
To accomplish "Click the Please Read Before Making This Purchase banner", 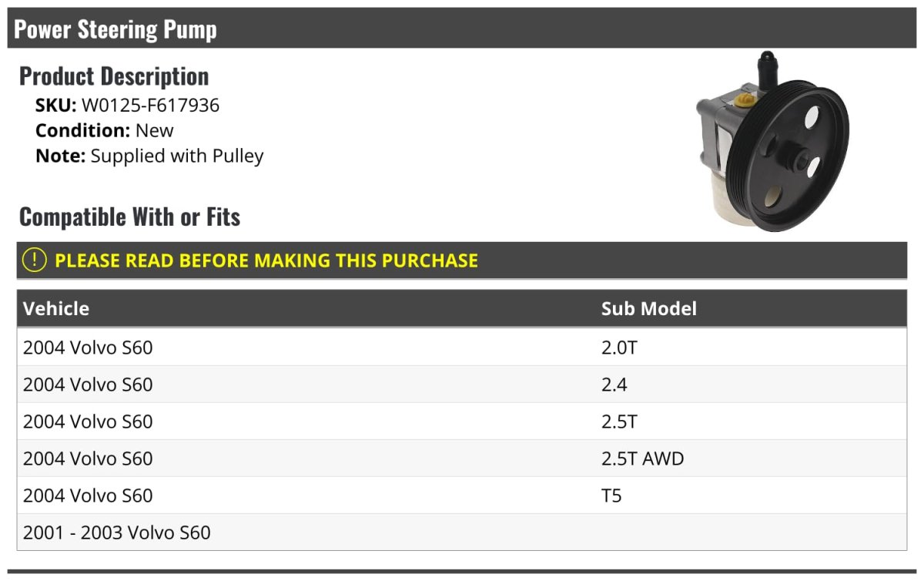I will click(266, 260).
